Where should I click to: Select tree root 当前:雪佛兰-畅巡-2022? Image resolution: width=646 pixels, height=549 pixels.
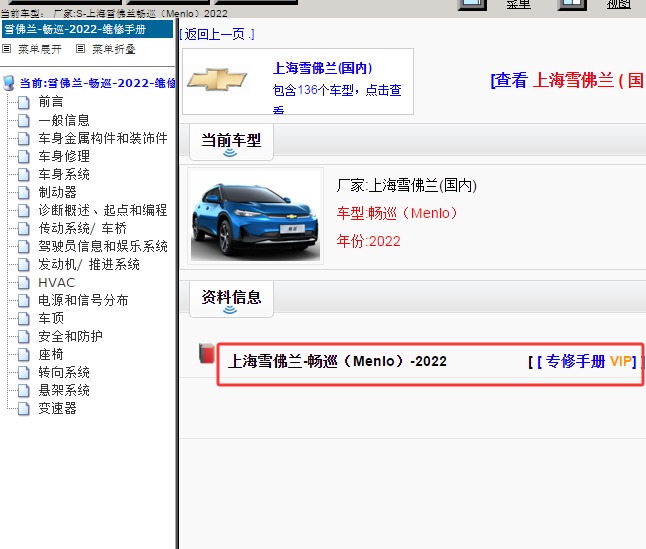coord(98,83)
